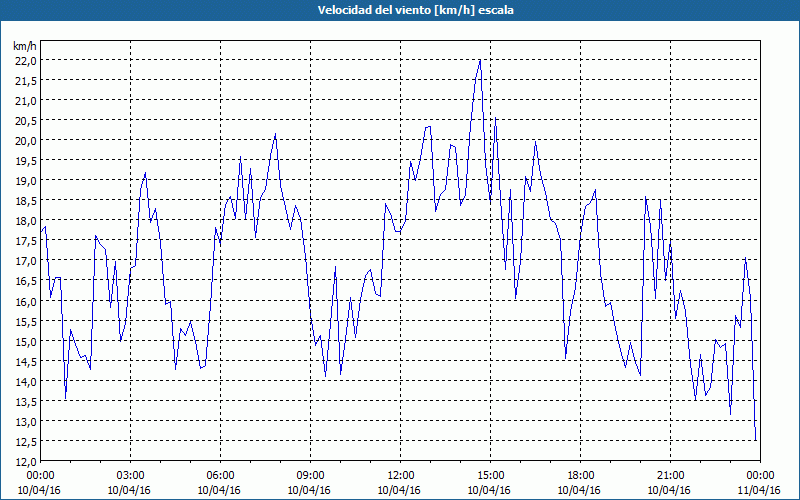Click the '12,0' y-axis value
This screenshot has height=500, width=800.
[x=26, y=461]
